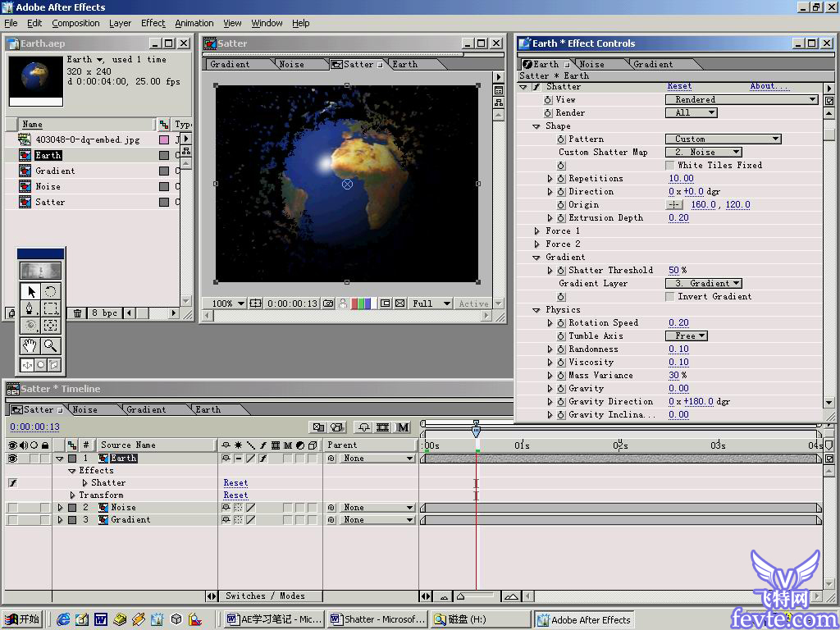840x630 pixels.
Task: Open the Effect menu
Action: pos(153,23)
